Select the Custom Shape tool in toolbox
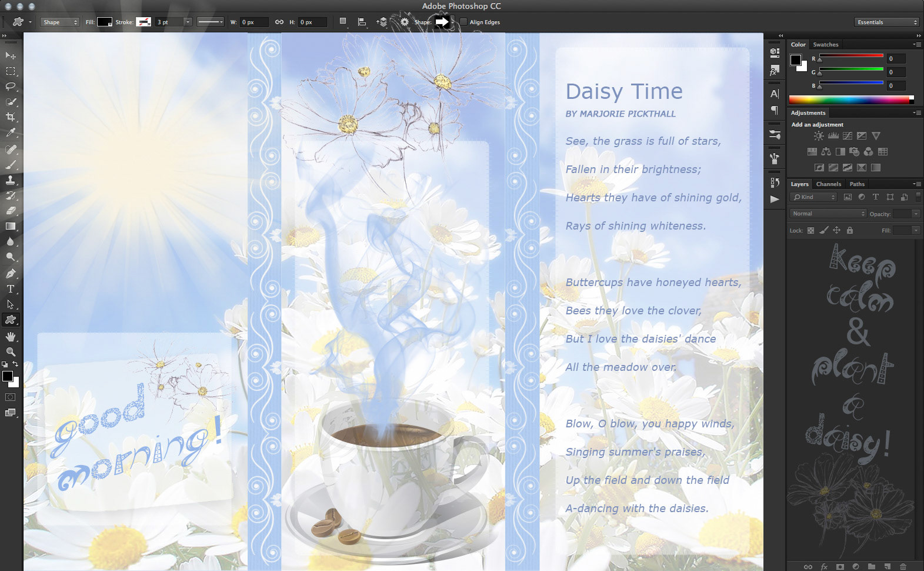The width and height of the screenshot is (924, 571). (11, 320)
